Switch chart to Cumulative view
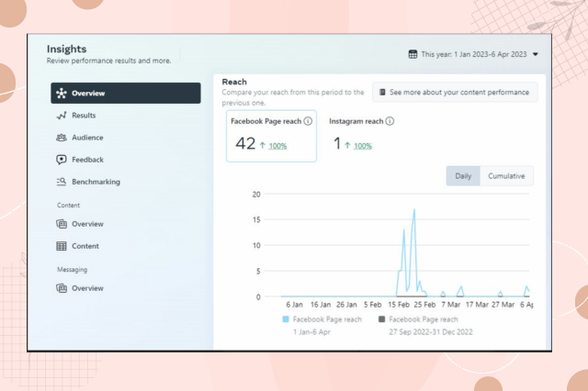The image size is (588, 391). click(x=506, y=176)
